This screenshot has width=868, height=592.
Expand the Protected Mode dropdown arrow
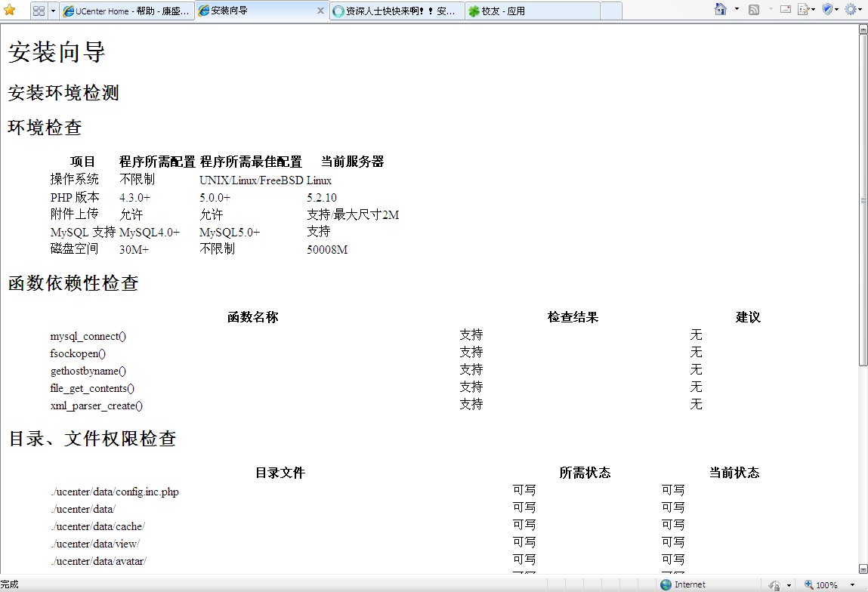(789, 585)
